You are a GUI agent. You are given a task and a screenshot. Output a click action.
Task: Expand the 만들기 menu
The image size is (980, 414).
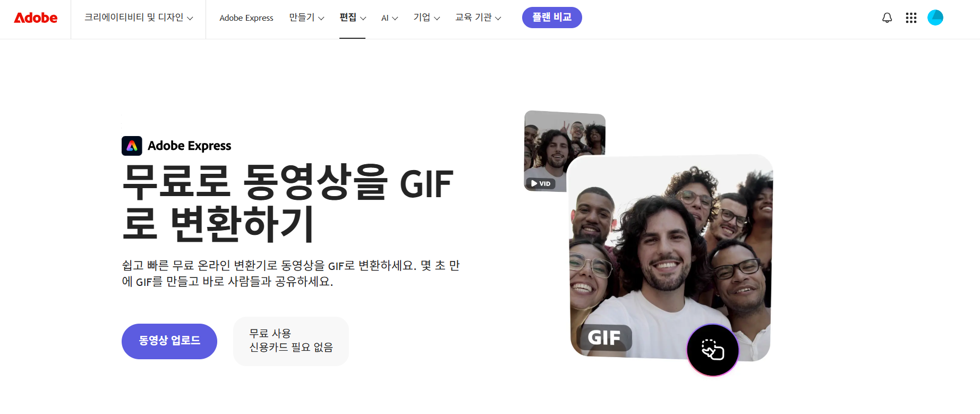point(306,18)
